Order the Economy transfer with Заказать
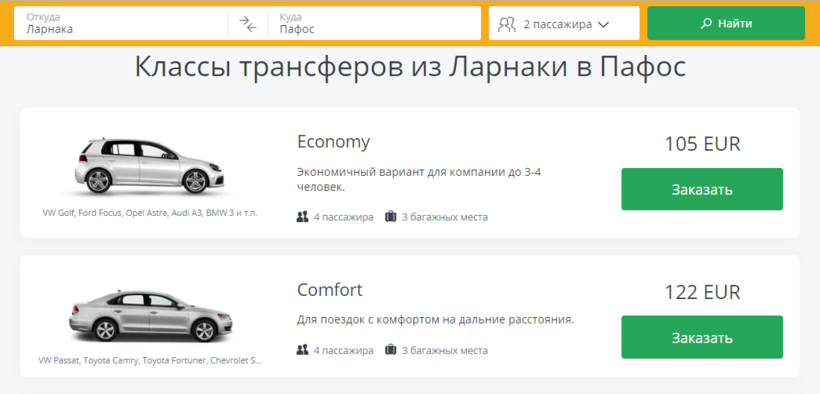This screenshot has width=820, height=394. 702,189
